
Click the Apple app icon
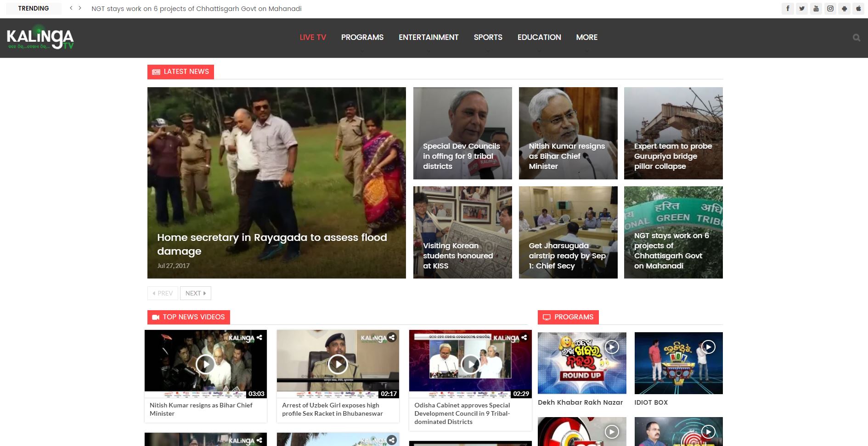coord(858,8)
